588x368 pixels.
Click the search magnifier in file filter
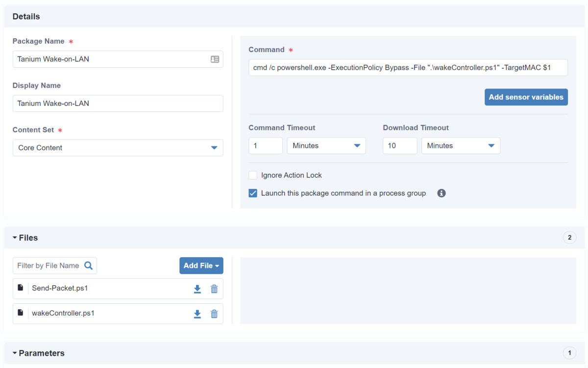(88, 265)
